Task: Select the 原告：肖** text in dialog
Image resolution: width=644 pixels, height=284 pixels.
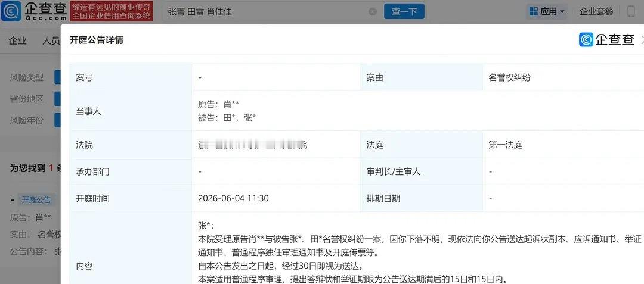Action: click(218, 104)
